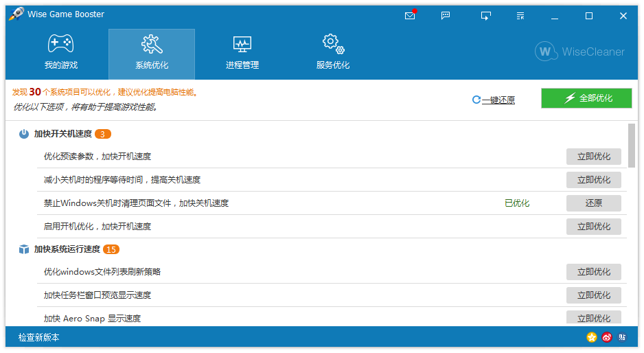Image resolution: width=644 pixels, height=353 pixels.
Task: Click the feedback chat bubble icon
Action: 446,16
